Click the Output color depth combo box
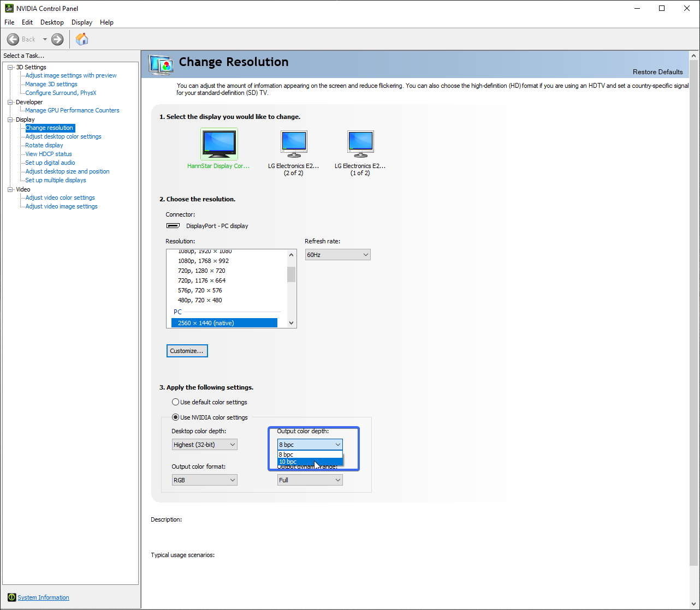The image size is (700, 610). click(x=310, y=445)
